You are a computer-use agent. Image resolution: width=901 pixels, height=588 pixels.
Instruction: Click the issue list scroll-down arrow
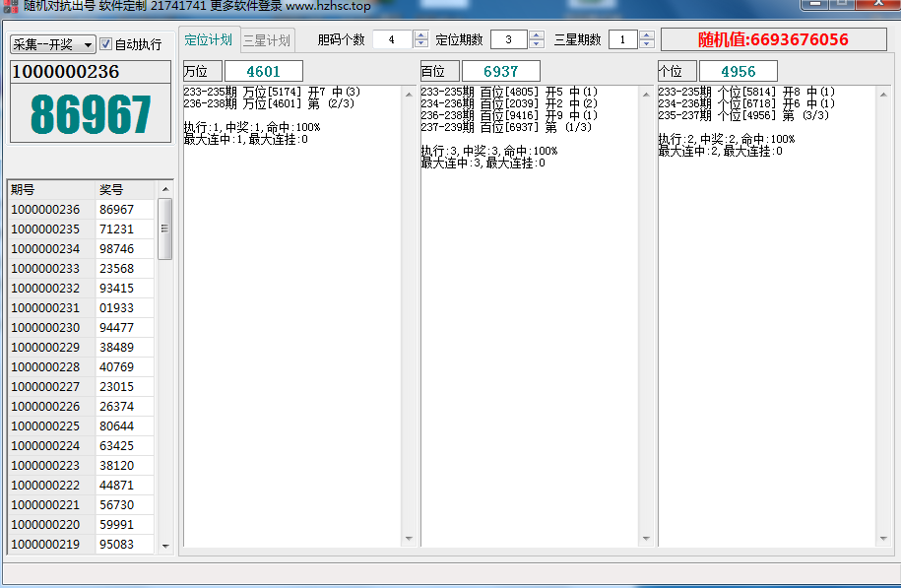tap(165, 546)
